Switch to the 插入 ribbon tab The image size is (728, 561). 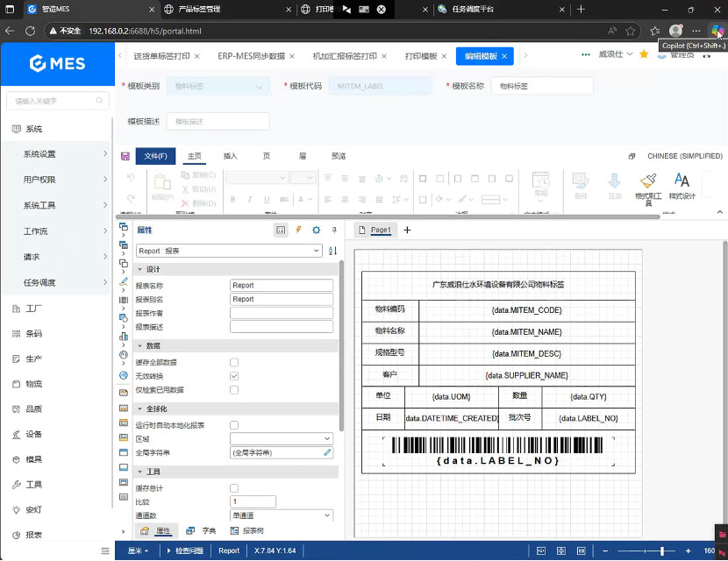[231, 156]
